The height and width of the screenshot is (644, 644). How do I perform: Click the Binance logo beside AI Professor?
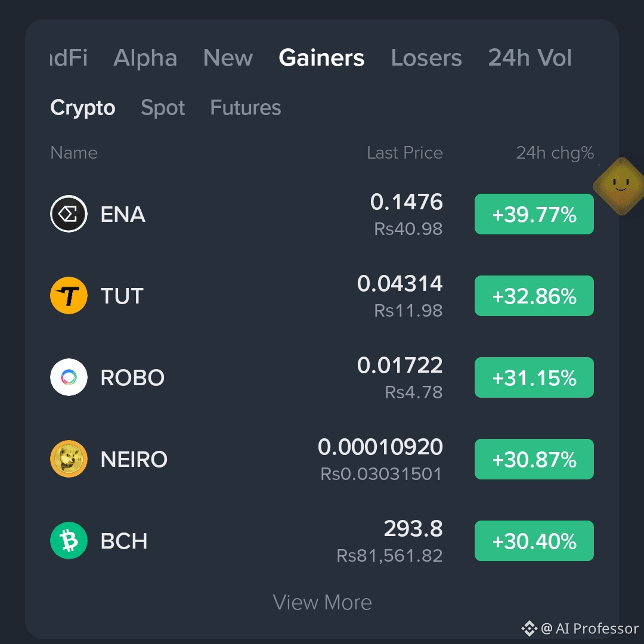click(530, 628)
